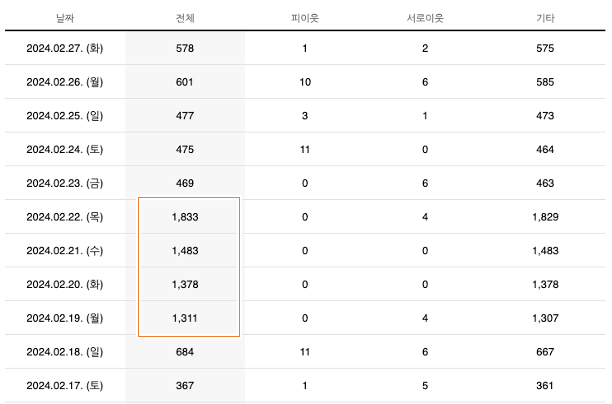
Task: Click the 피이웃 column header
Action: pyautogui.click(x=304, y=19)
